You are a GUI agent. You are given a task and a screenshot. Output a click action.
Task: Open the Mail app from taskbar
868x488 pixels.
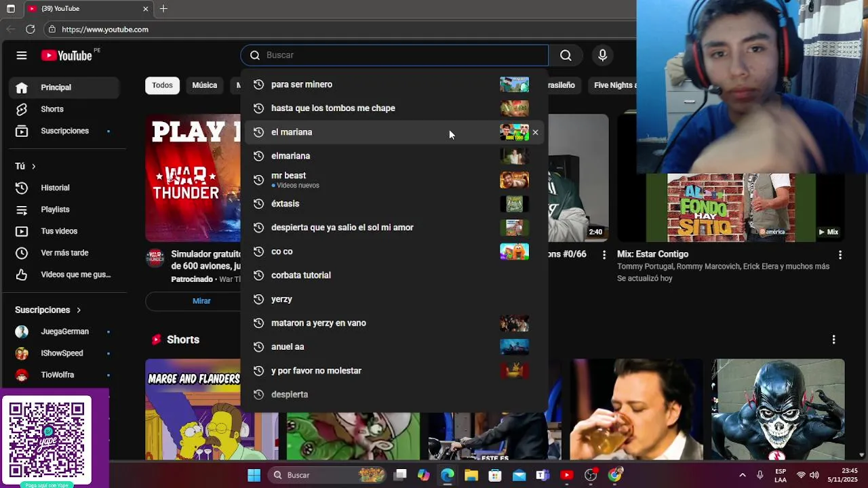[519, 475]
